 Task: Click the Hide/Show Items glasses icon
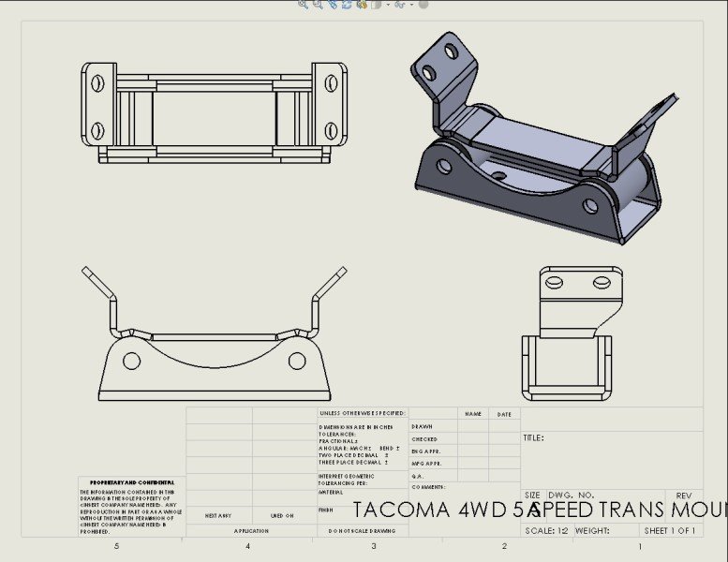pyautogui.click(x=400, y=5)
